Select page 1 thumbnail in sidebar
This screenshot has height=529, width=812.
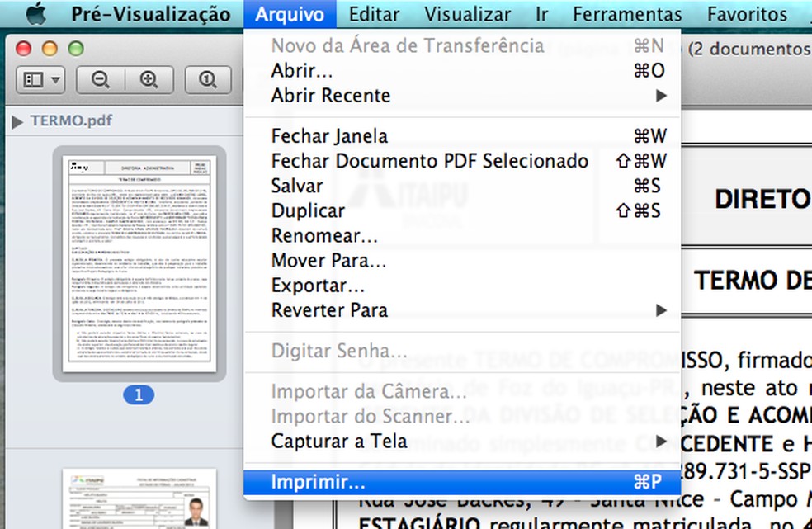pyautogui.click(x=139, y=264)
